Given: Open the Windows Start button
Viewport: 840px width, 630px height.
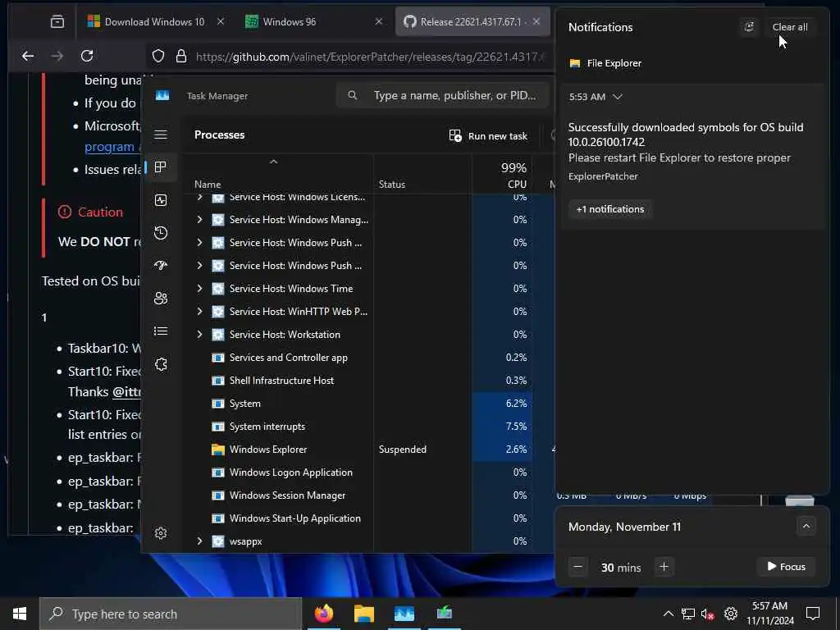Looking at the screenshot, I should pos(20,614).
